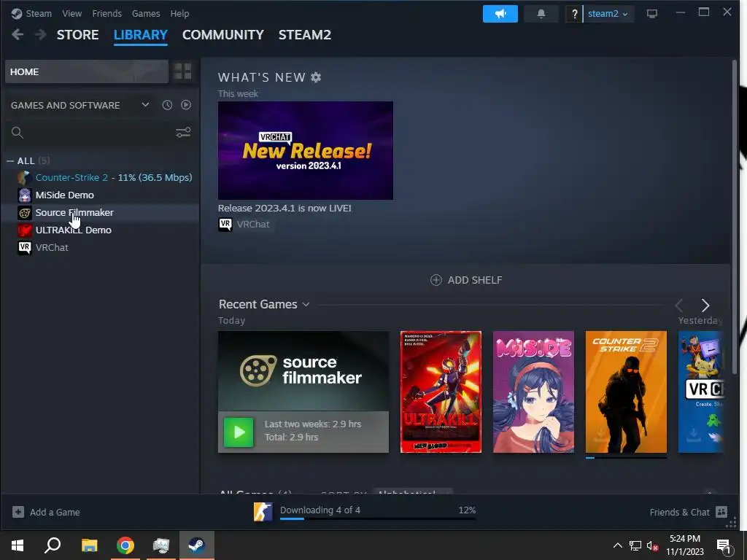The height and width of the screenshot is (560, 747).
Task: Open the Steam menu
Action: pos(39,13)
